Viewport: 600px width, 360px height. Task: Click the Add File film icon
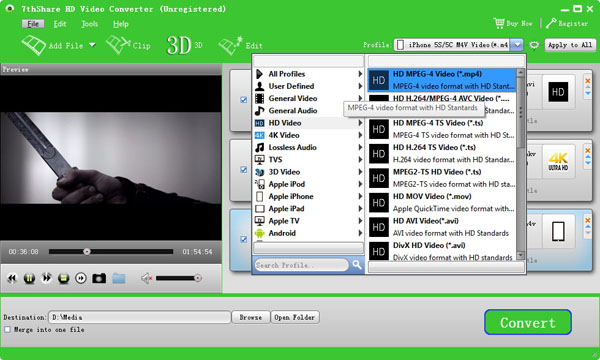click(x=34, y=45)
